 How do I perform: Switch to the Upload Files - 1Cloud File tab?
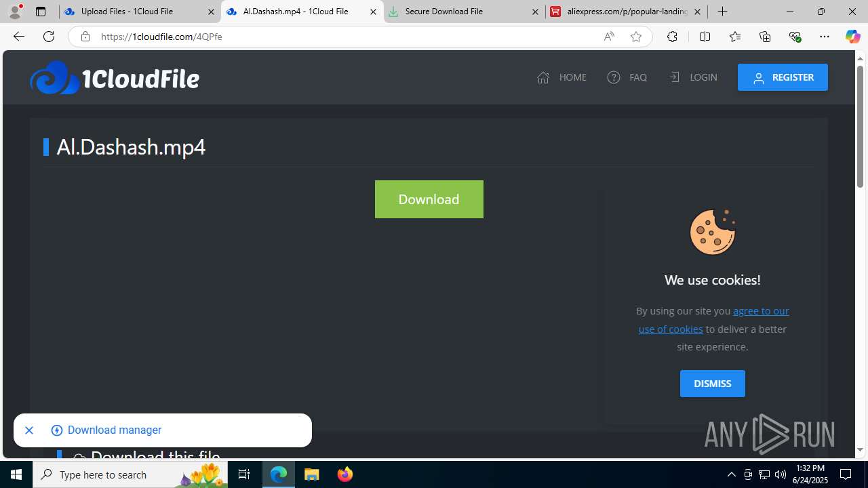pos(140,12)
